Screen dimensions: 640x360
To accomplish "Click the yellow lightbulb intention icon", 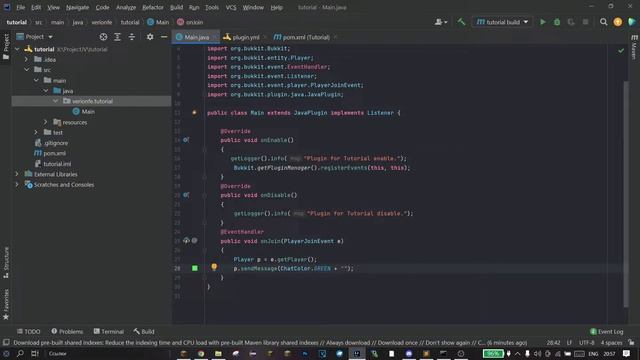I will (x=214, y=267).
